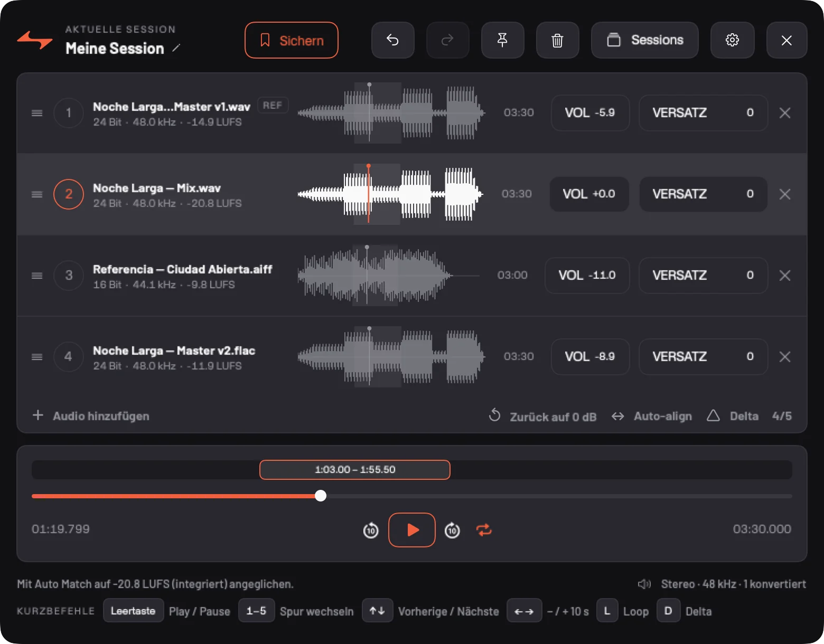Click the REF badge on track 1
Image resolution: width=824 pixels, height=644 pixels.
tap(273, 105)
